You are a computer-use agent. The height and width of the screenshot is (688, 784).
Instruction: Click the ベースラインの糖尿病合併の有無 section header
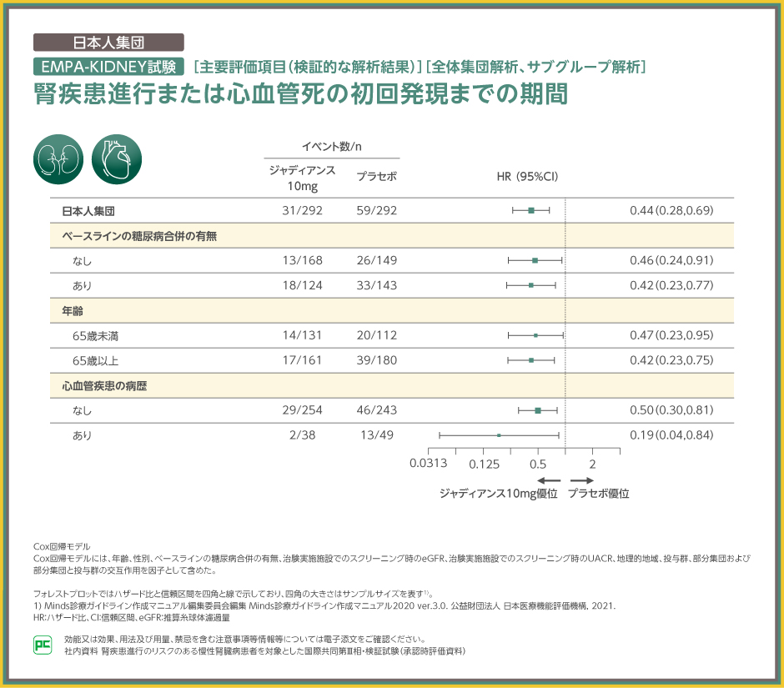point(139,236)
